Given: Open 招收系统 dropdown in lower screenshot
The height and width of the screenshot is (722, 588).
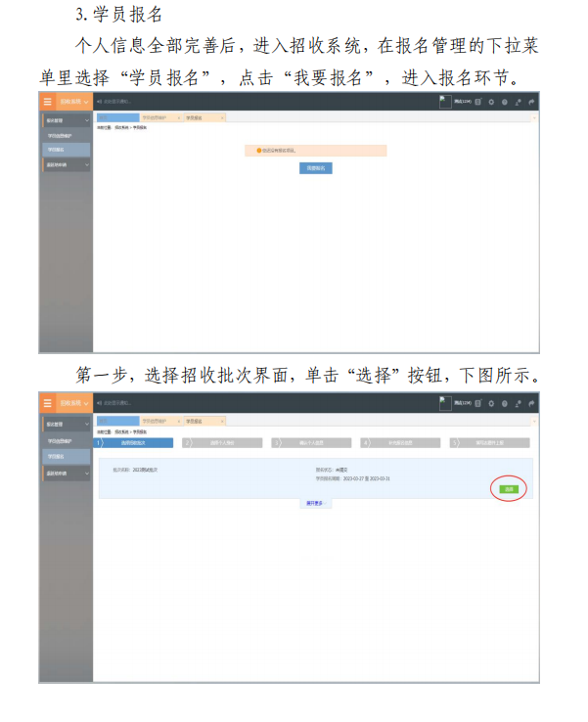Looking at the screenshot, I should point(73,403).
